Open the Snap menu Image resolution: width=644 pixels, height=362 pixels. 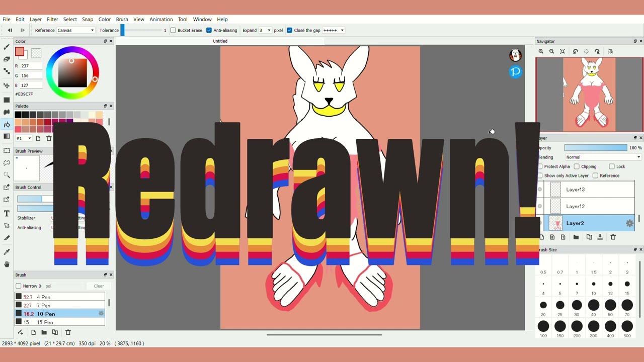88,19
